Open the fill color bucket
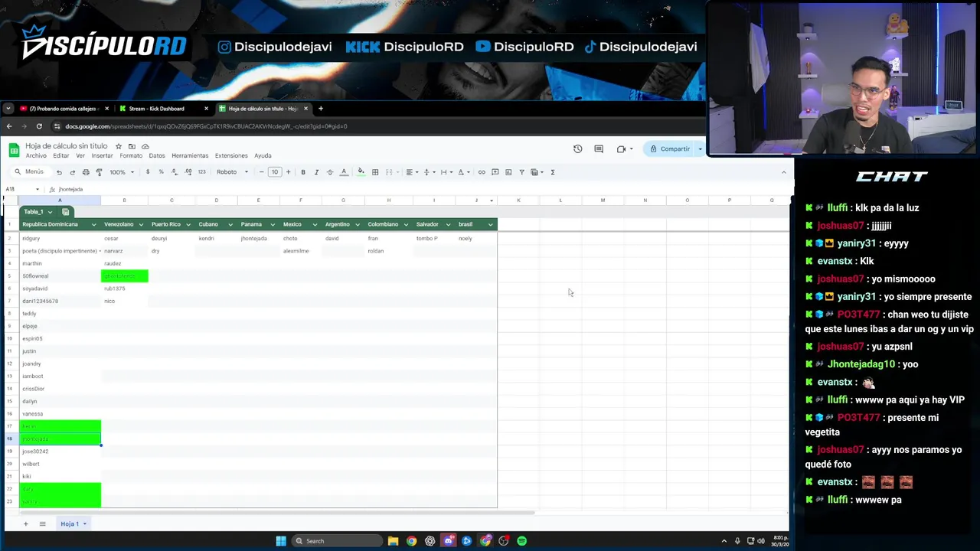Viewport: 980px width, 551px height. (x=361, y=172)
